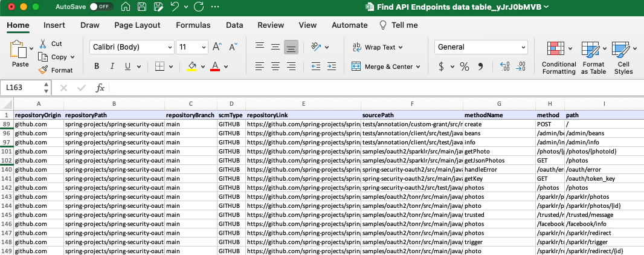Center text horizontally
Screen dimensions: 644x255
[x=275, y=66]
